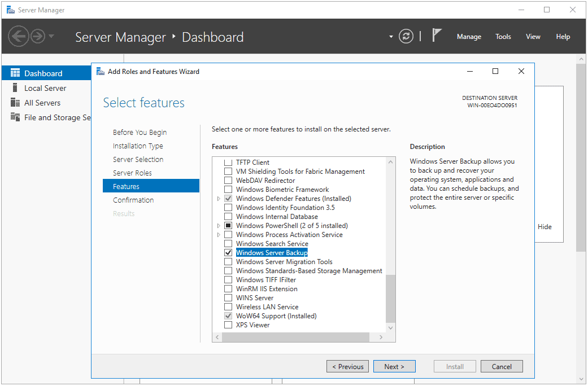This screenshot has width=588, height=386.
Task: Open the Tools menu
Action: pos(503,36)
